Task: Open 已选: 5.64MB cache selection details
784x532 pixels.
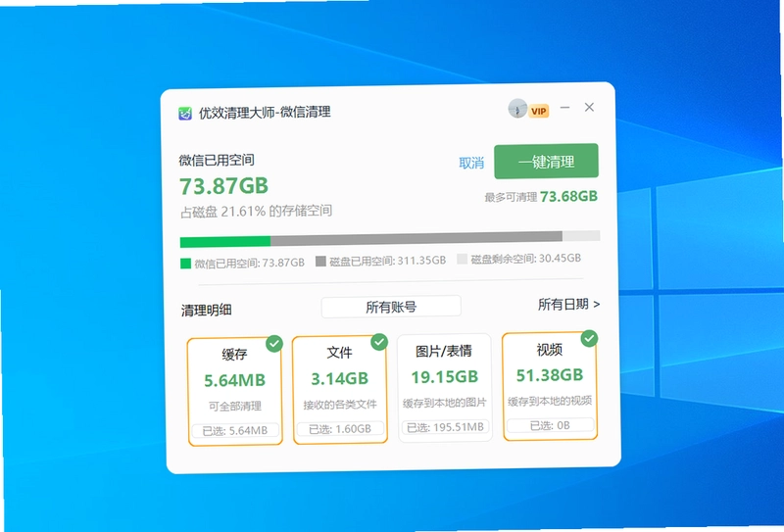Action: pyautogui.click(x=235, y=430)
